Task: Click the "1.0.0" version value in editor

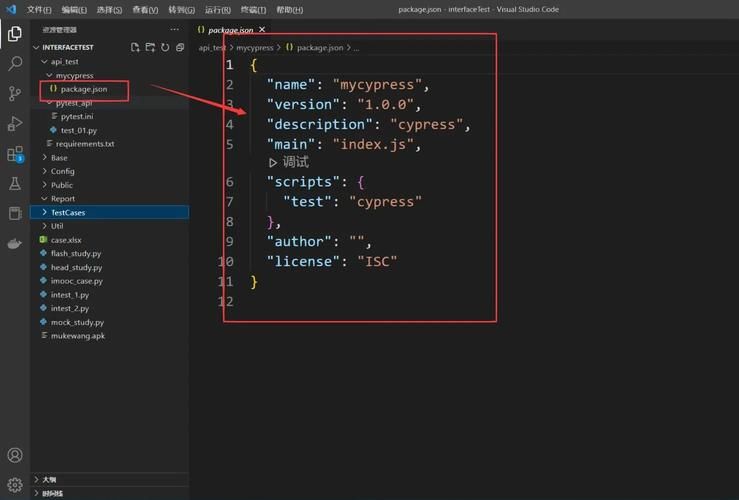Action: click(386, 105)
